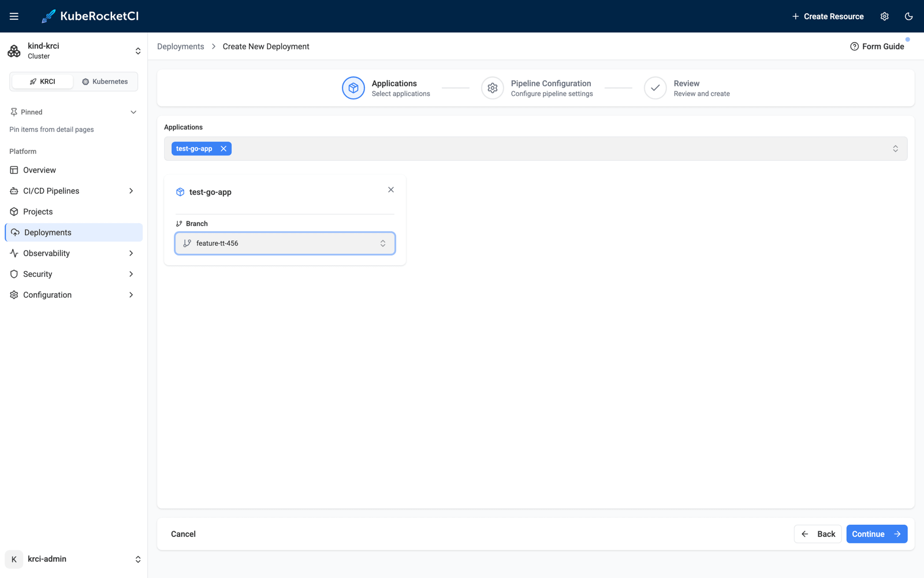Click Create New Deployment breadcrumb text
This screenshot has width=924, height=578.
click(266, 46)
